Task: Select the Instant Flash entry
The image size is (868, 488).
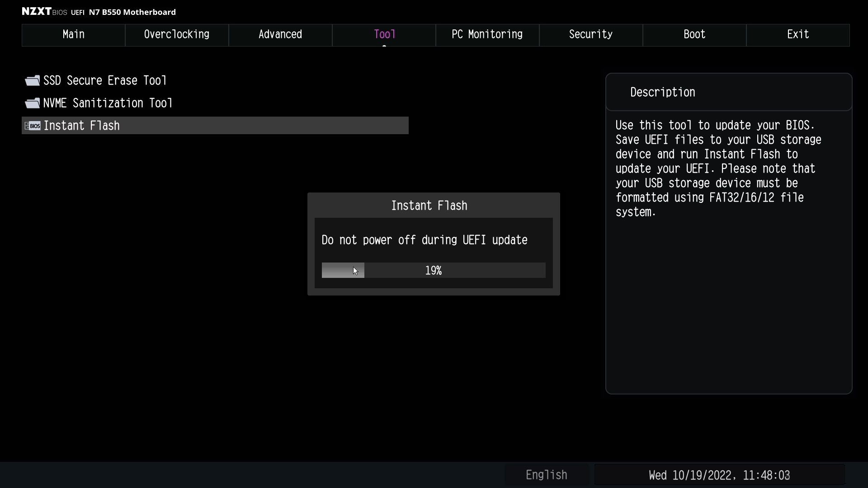Action: (x=215, y=126)
